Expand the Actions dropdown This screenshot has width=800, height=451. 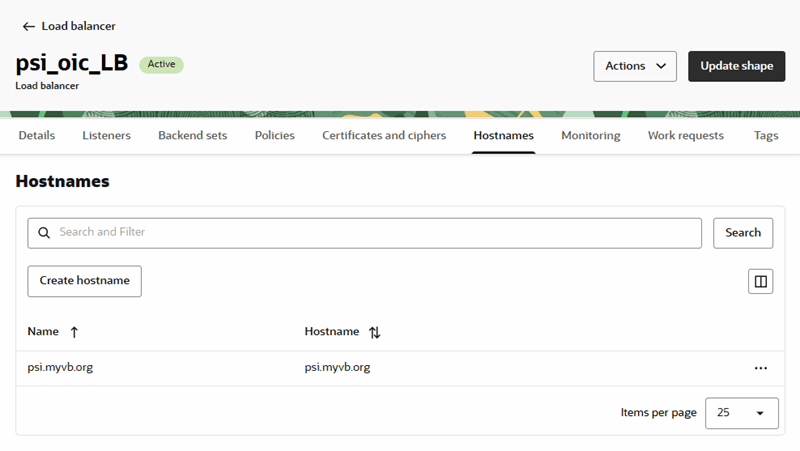pyautogui.click(x=635, y=66)
